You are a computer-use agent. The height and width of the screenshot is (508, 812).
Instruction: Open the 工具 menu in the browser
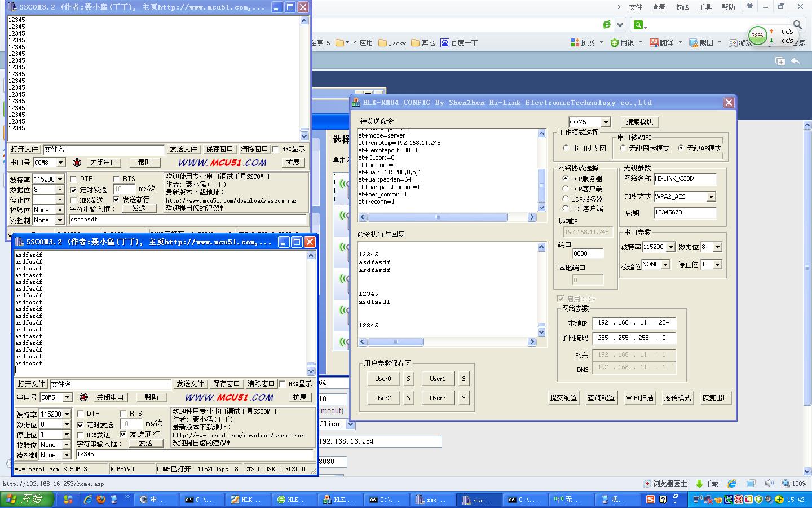click(705, 7)
